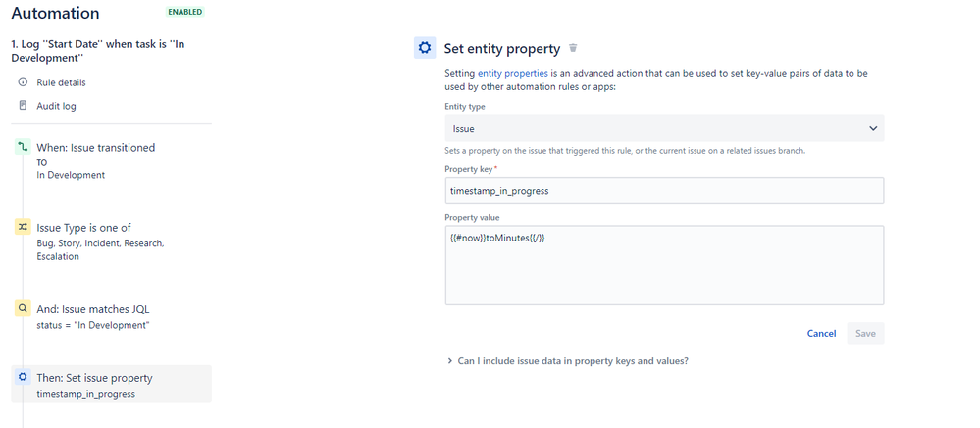The height and width of the screenshot is (428, 980).
Task: Click the Property value text area
Action: (x=664, y=265)
